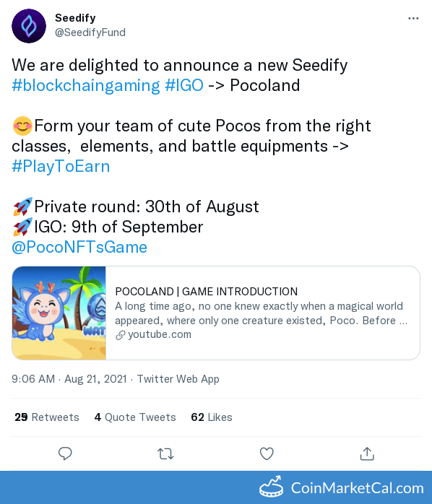Viewport: 432px width, 504px height.
Task: Click the Seedify display name
Action: pos(75,18)
